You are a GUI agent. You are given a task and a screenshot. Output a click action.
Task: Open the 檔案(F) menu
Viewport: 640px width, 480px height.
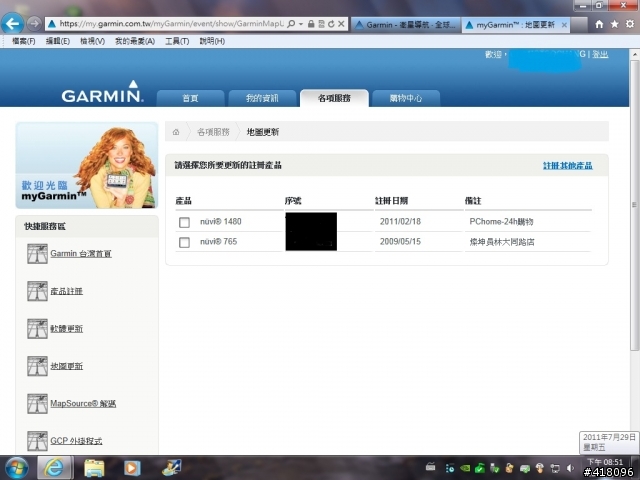tap(24, 41)
